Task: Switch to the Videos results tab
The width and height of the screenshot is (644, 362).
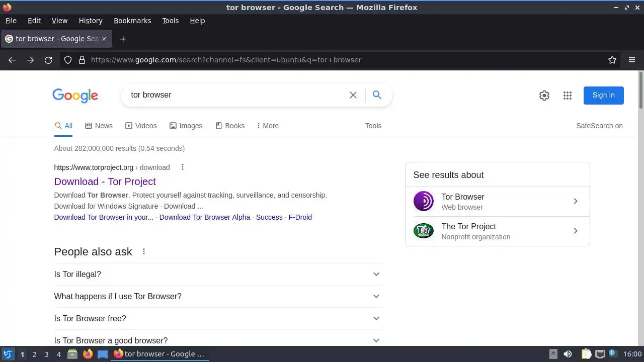Action: coord(141,126)
